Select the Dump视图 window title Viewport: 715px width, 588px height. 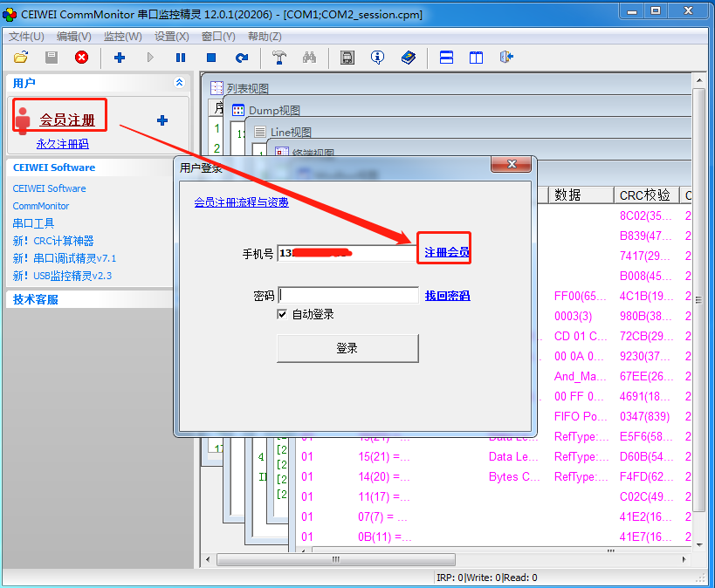(x=274, y=110)
